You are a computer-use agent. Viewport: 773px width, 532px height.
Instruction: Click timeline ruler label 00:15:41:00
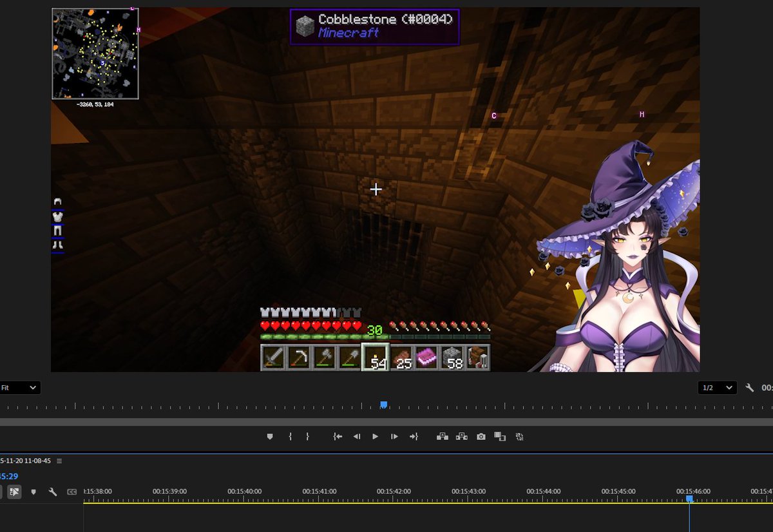320,491
